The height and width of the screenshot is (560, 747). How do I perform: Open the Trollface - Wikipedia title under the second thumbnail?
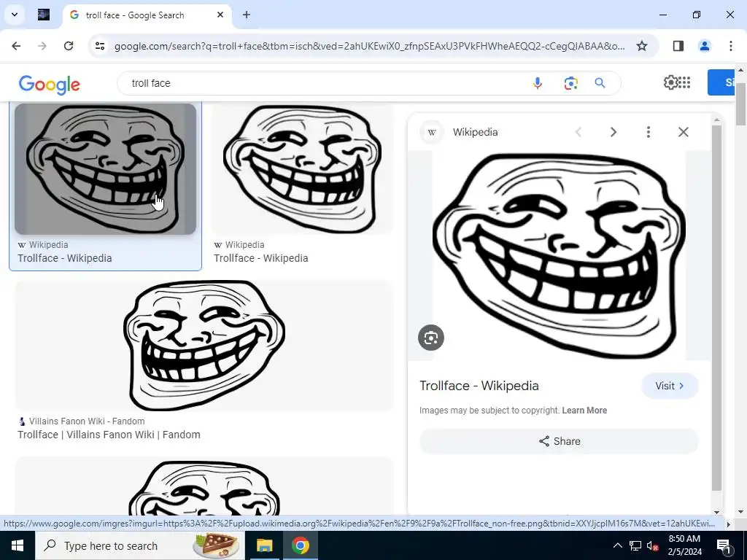[x=261, y=258]
